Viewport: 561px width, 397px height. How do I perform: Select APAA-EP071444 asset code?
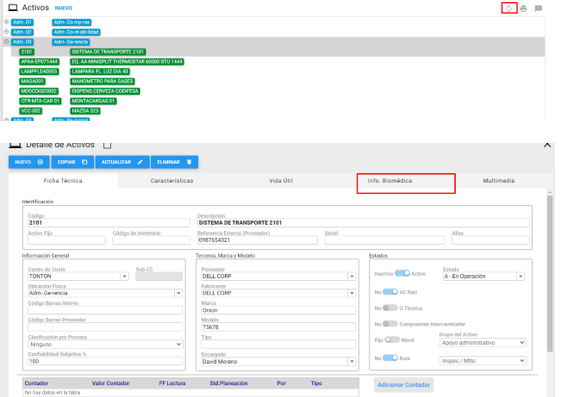39,62
